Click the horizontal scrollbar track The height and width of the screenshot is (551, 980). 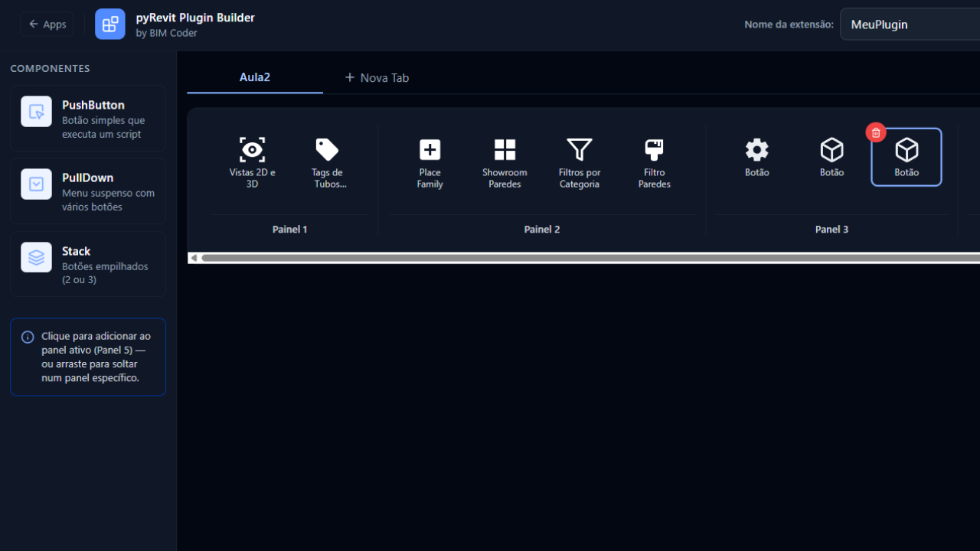pos(590,258)
